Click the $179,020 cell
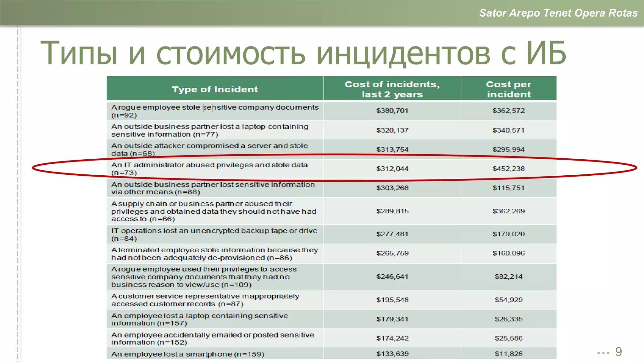Image resolution: width=644 pixels, height=362 pixels. pyautogui.click(x=508, y=234)
